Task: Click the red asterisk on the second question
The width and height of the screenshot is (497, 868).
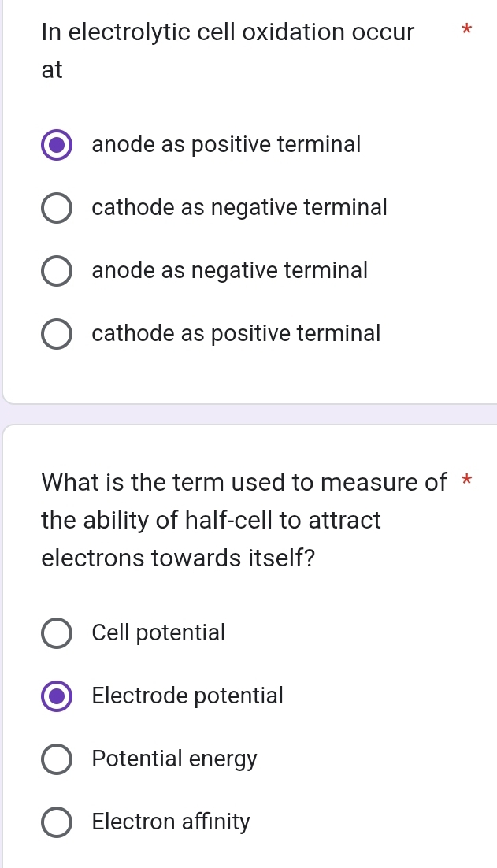Action: click(466, 483)
